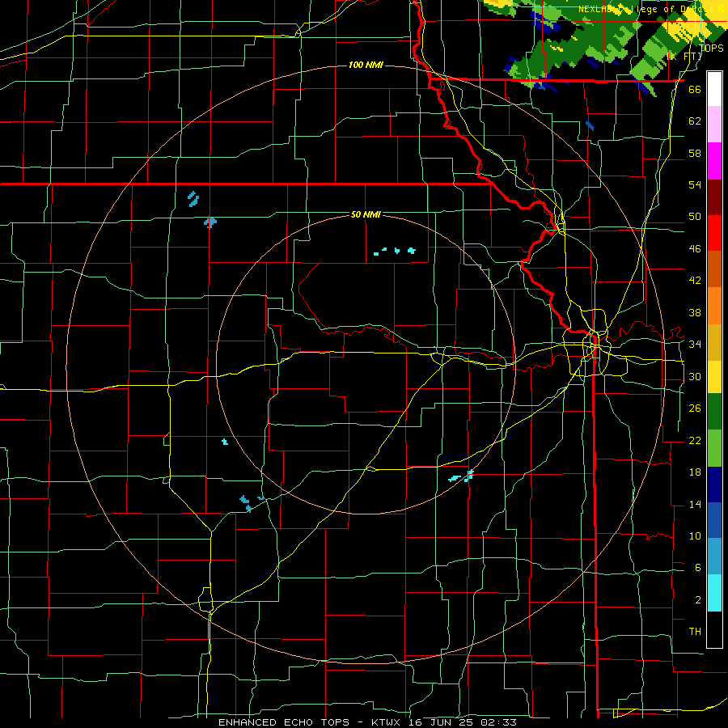
Task: Click legend value "26"
Action: (x=695, y=408)
